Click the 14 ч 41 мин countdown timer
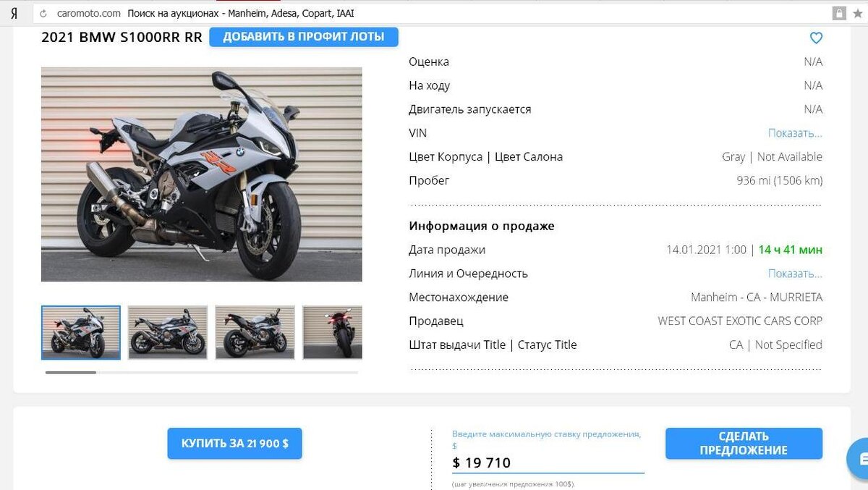 790,249
